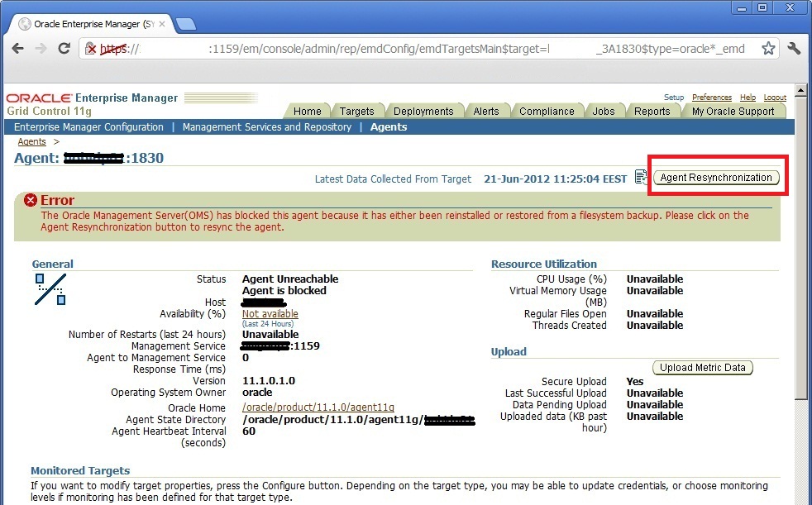Open the Chrome wrench menu
812x505 pixels.
[x=794, y=49]
